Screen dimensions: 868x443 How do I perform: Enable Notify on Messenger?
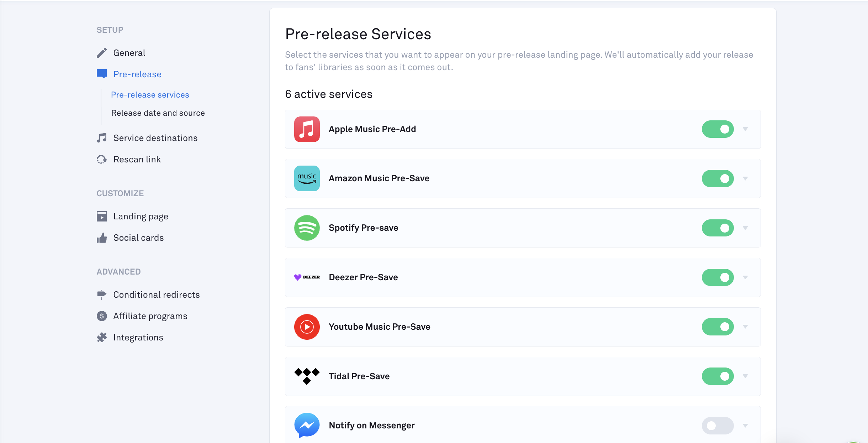(718, 425)
